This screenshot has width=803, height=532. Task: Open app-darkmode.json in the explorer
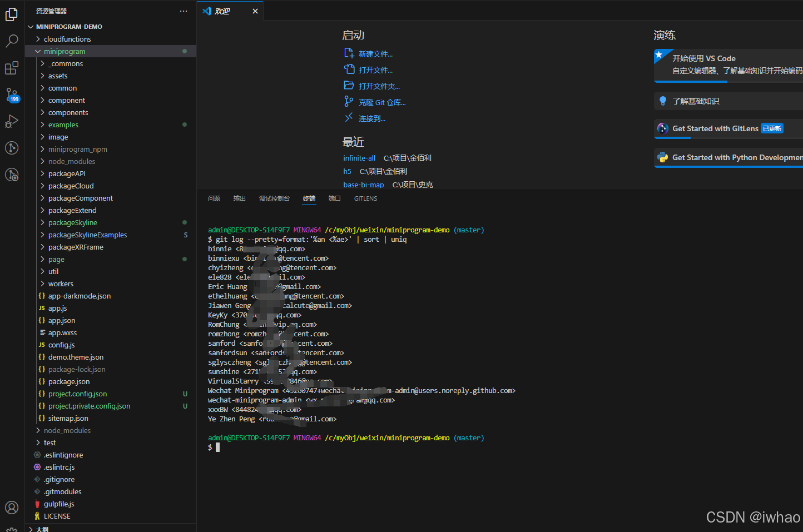80,296
